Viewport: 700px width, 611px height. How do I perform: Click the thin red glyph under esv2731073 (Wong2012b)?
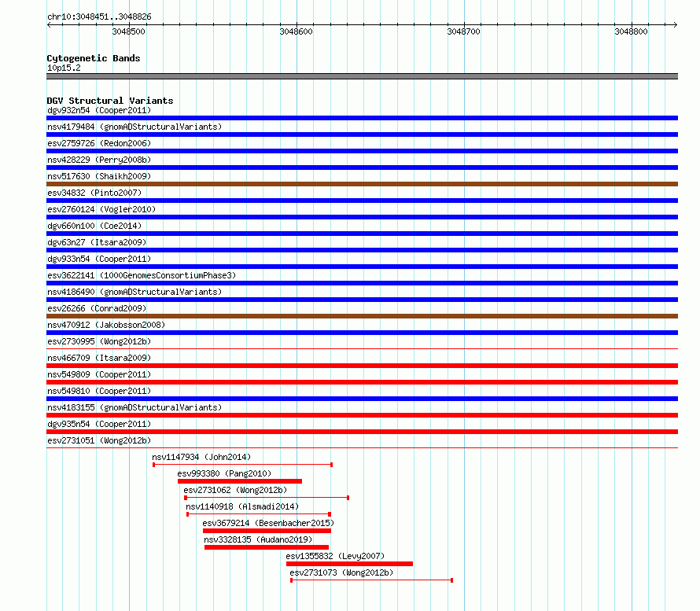pyautogui.click(x=372, y=580)
